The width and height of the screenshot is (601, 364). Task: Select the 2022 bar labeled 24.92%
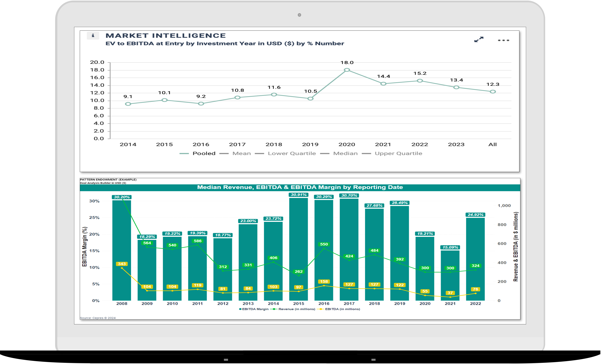click(x=475, y=259)
